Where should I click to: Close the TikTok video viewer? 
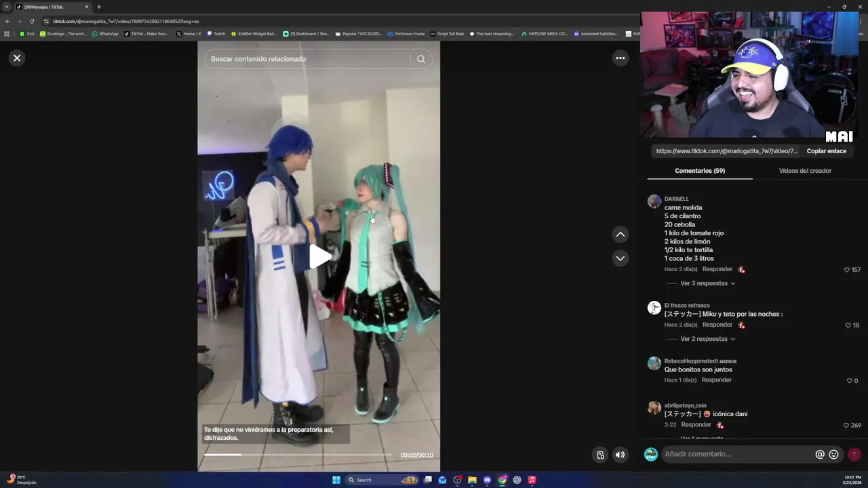coord(17,58)
